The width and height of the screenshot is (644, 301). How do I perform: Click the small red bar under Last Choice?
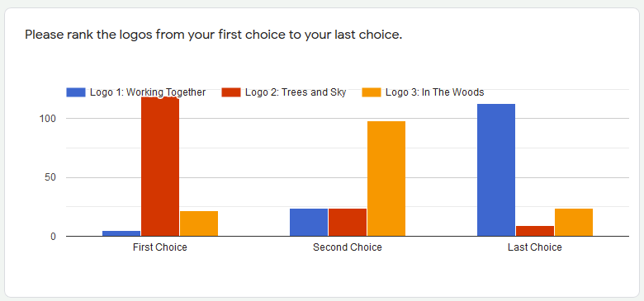coord(535,231)
